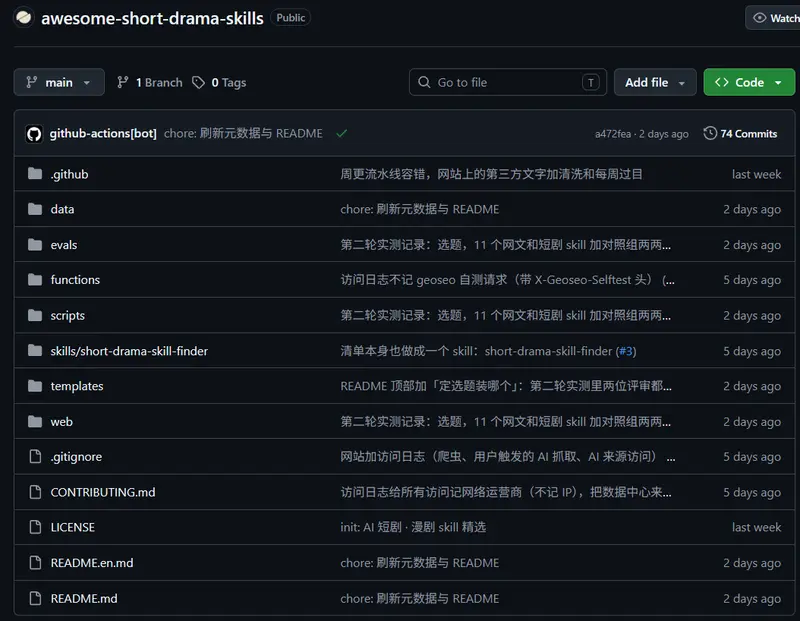This screenshot has width=800, height=621.
Task: Open the templates folder
Action: [77, 386]
